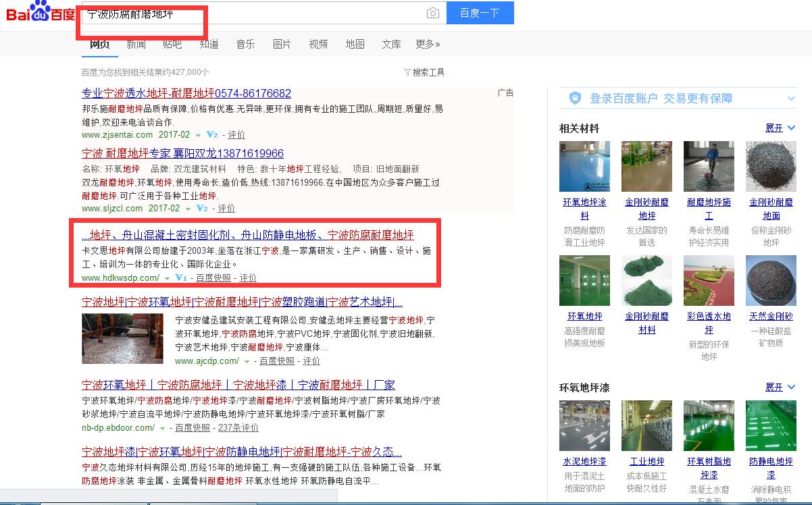Click 工业地坪 thumbnail image
The width and height of the screenshot is (812, 505).
tap(646, 425)
